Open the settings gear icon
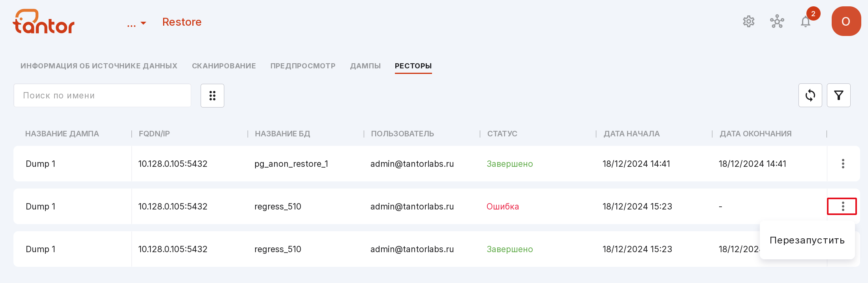The width and height of the screenshot is (868, 283). click(x=748, y=21)
